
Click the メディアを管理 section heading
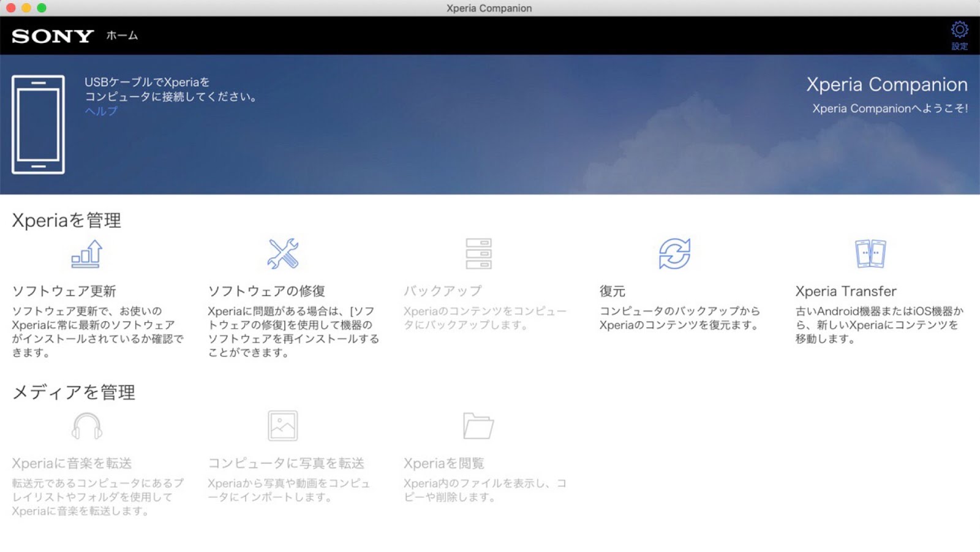click(73, 392)
